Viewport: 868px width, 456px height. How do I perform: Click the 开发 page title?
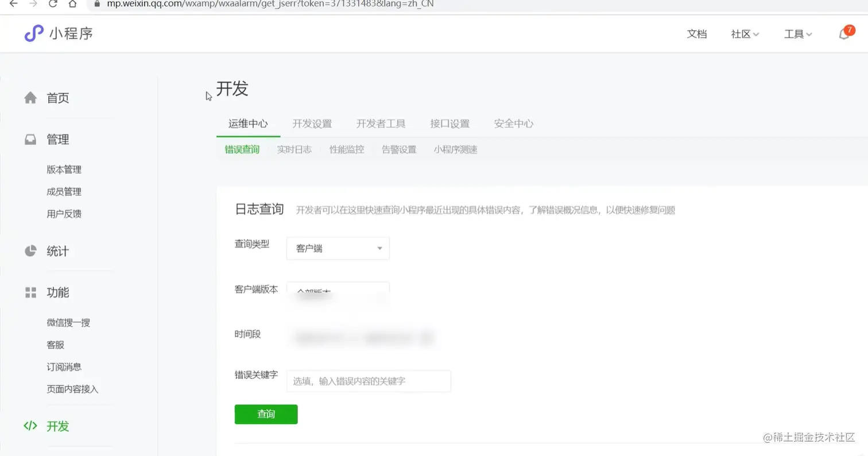(232, 89)
